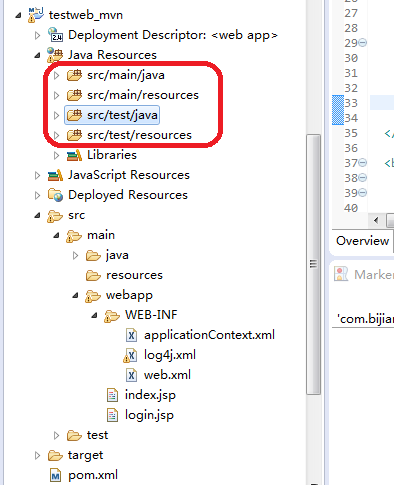Click the src/main/java source folder icon
This screenshot has width=394, height=485.
74,75
